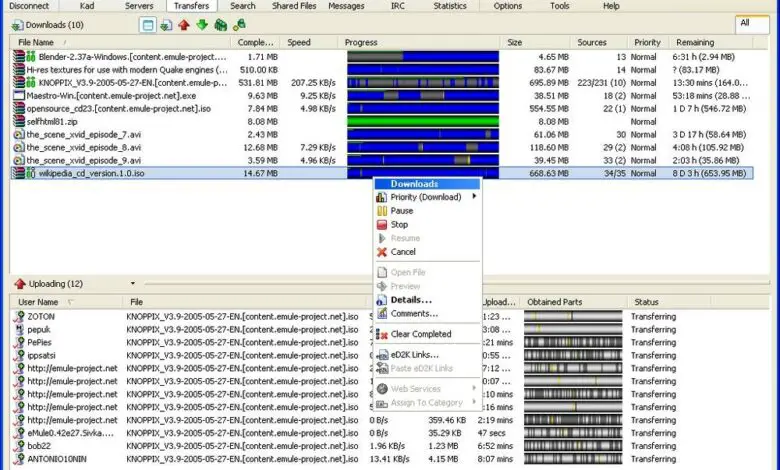
Task: Click the All category tab
Action: [x=749, y=22]
